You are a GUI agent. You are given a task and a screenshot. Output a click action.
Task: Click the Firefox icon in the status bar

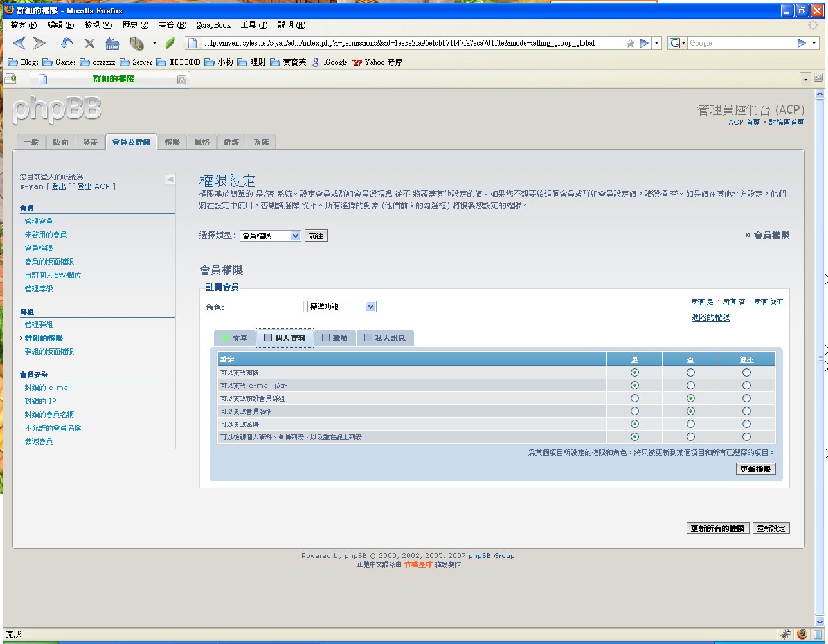802,634
